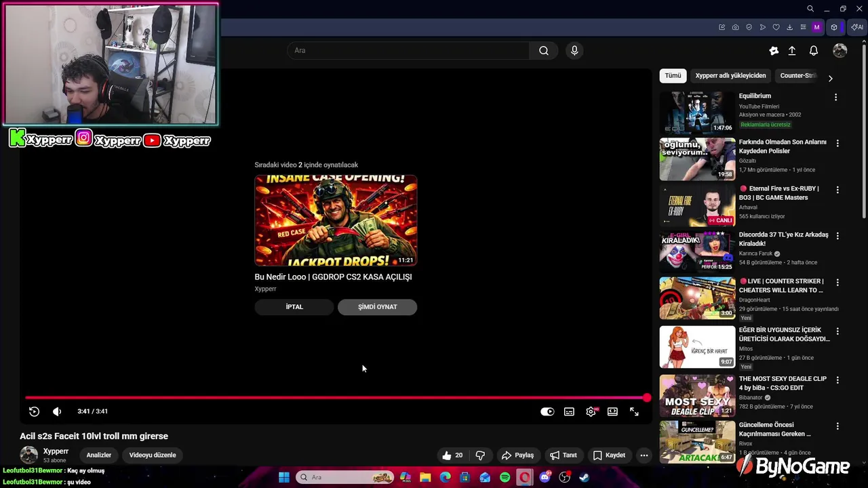868x488 pixels.
Task: Open Opera's send/flow arrow icon
Action: point(762,27)
